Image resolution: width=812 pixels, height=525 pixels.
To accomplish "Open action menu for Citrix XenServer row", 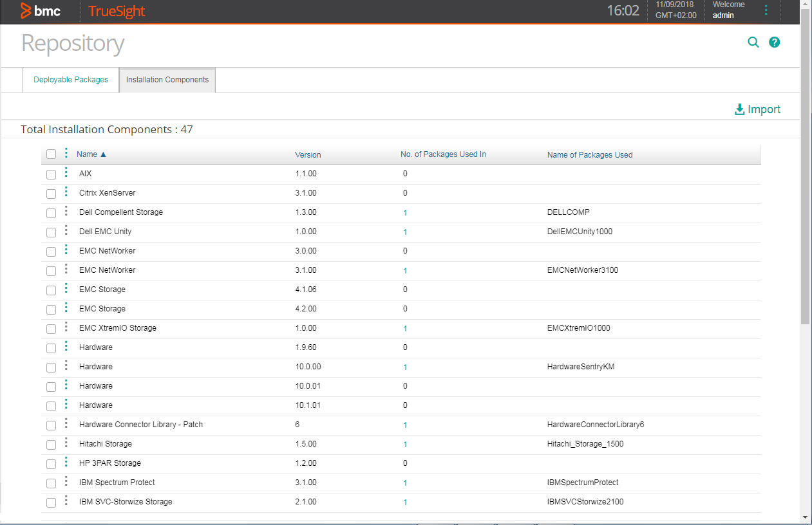I will tap(66, 192).
